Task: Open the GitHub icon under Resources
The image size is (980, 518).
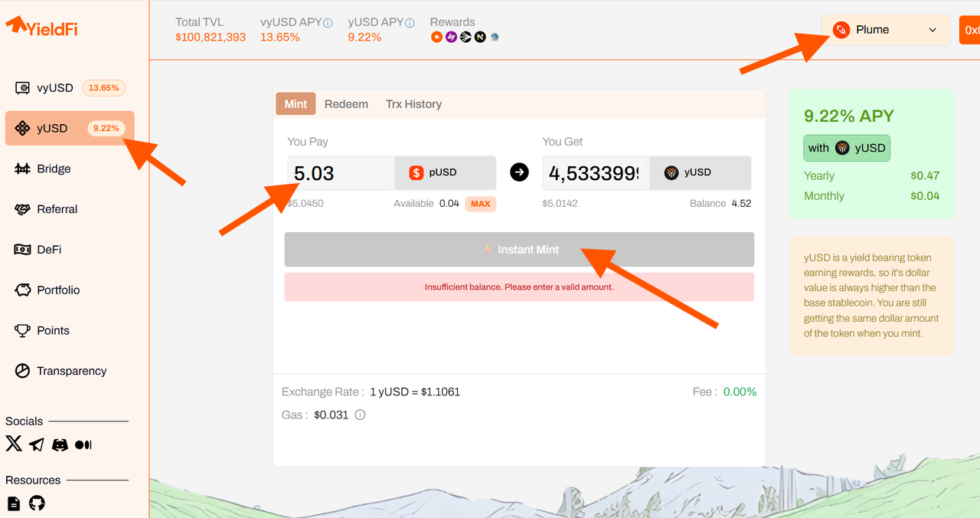Action: click(37, 503)
